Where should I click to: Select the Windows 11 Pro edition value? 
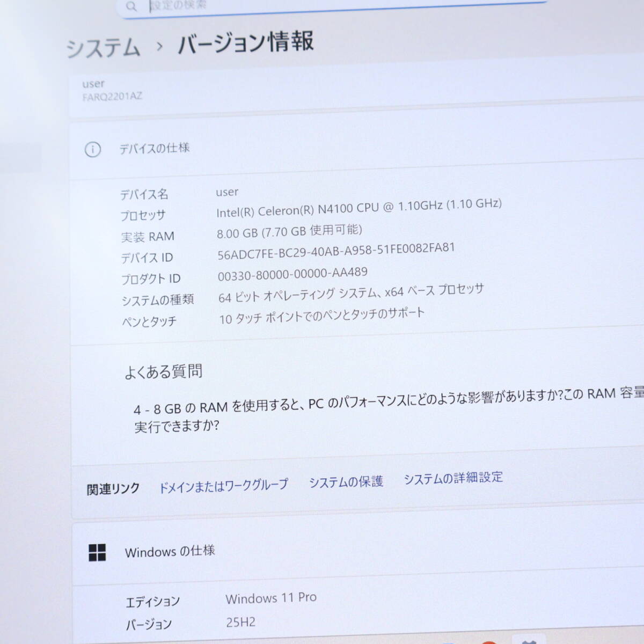coord(270,598)
